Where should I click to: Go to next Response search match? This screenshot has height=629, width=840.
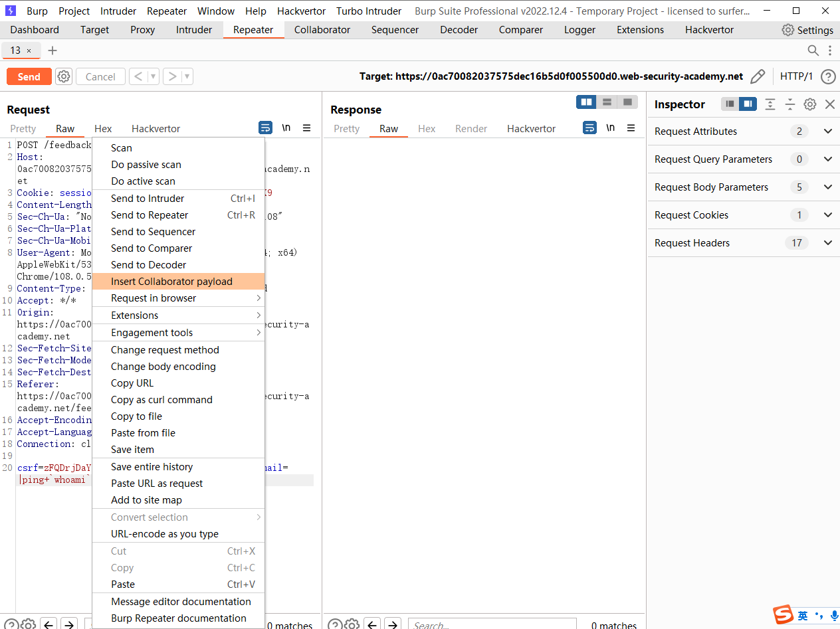coord(393,624)
